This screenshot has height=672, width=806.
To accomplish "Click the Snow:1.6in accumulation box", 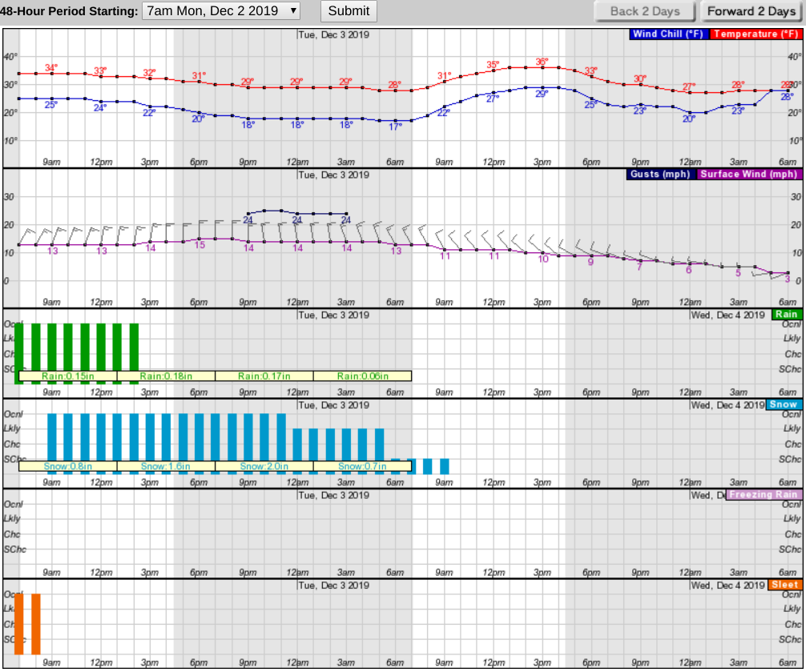I will tap(166, 466).
